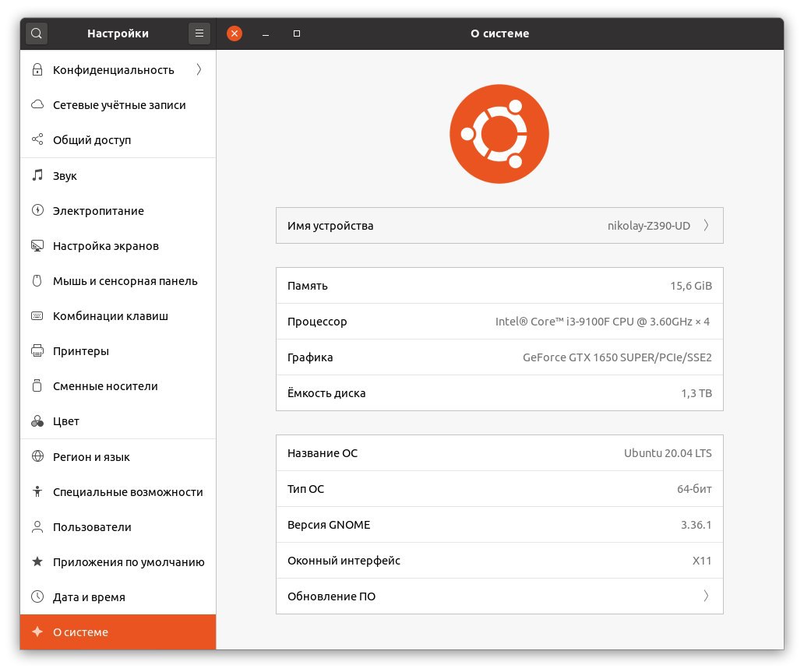Screen dimensions: 804x672
Task: Click the OS name Ubuntu 20.04 LTS
Action: pos(668,453)
